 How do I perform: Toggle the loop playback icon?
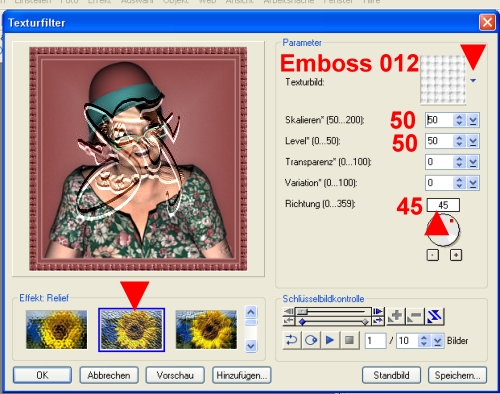(x=292, y=340)
